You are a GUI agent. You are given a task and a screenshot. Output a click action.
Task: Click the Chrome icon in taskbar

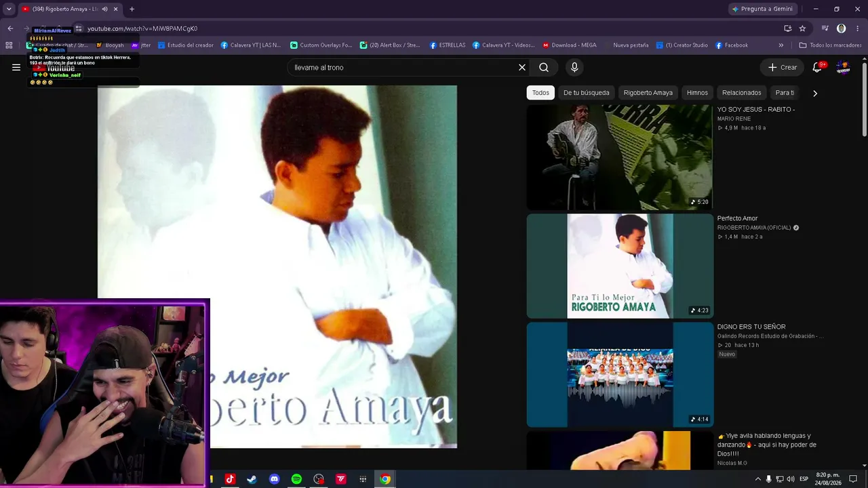(385, 479)
